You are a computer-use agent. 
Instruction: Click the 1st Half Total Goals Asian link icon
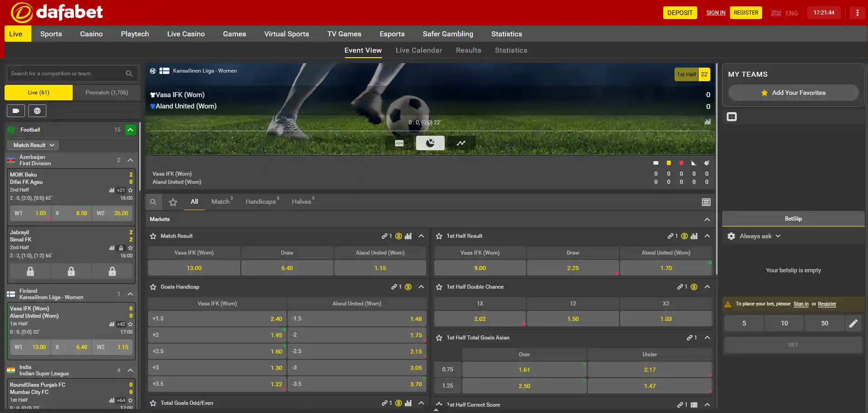tap(689, 338)
